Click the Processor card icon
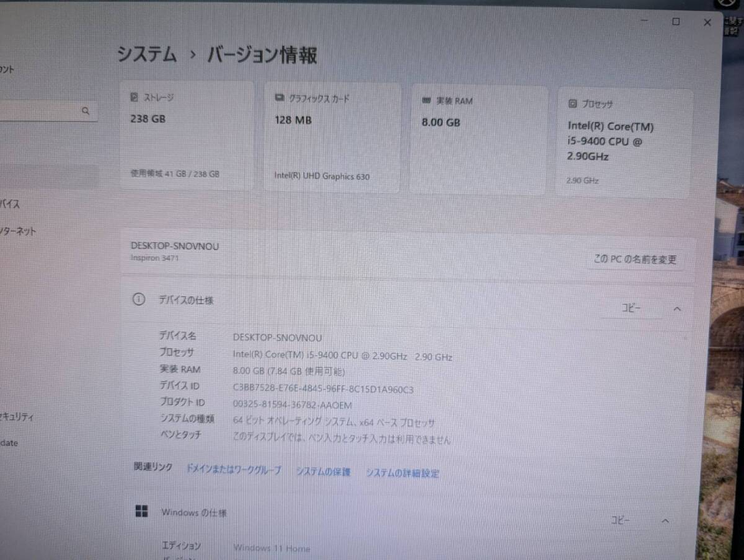This screenshot has height=560, width=744. [x=573, y=103]
